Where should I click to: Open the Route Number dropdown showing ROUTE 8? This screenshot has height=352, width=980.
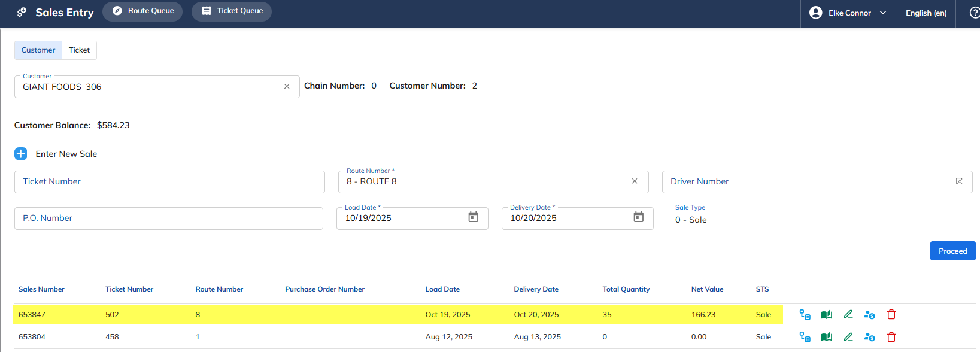click(493, 182)
